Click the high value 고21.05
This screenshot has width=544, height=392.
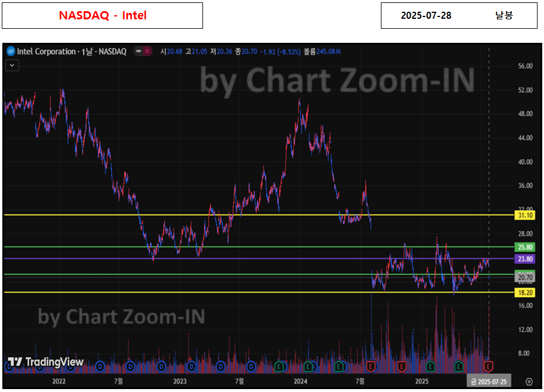pyautogui.click(x=196, y=52)
